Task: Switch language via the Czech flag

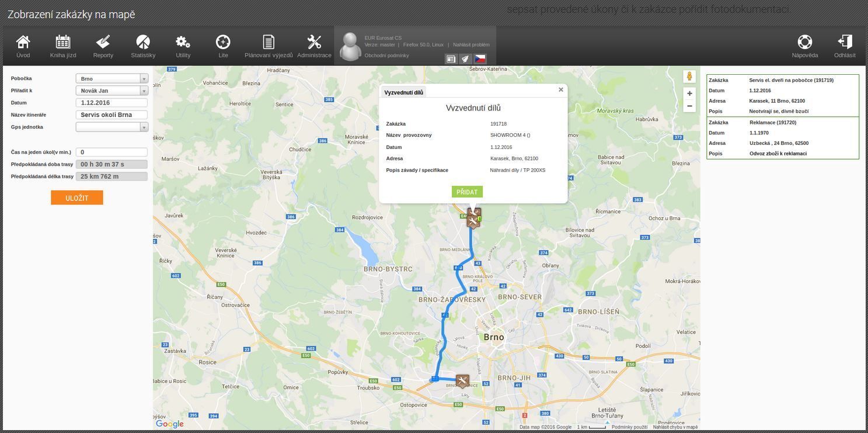Action: tap(481, 58)
